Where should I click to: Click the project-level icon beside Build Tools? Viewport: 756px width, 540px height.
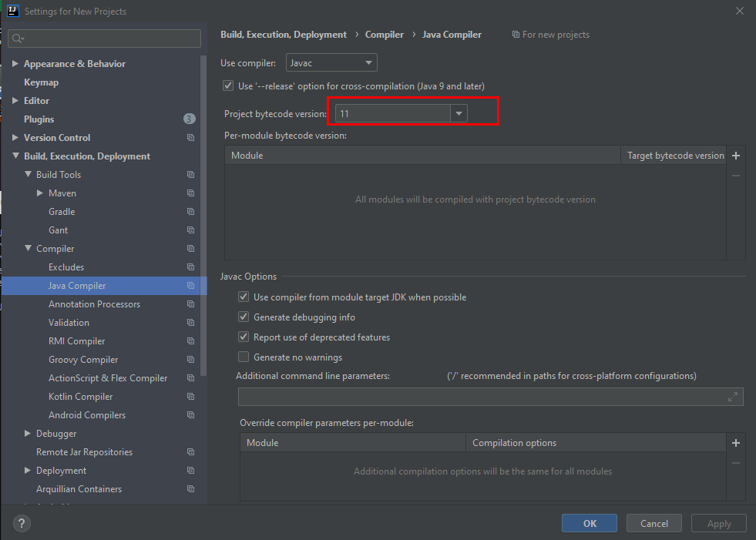coord(190,175)
